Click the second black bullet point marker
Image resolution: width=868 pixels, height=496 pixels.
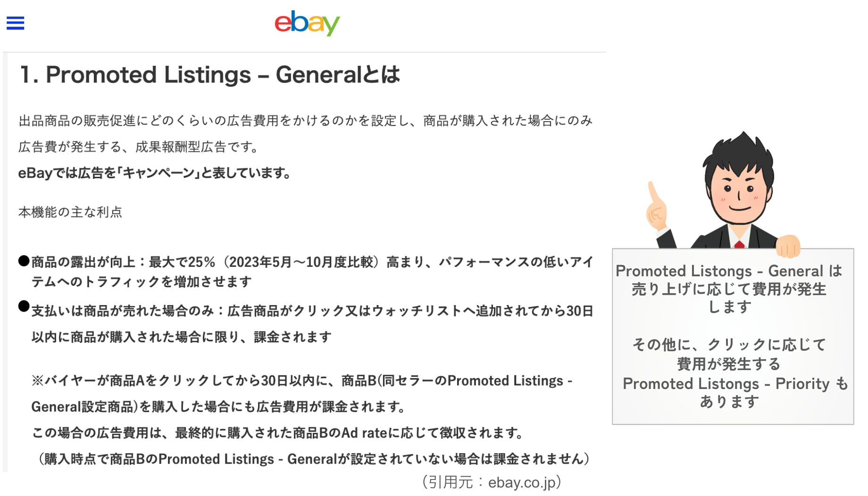(24, 306)
